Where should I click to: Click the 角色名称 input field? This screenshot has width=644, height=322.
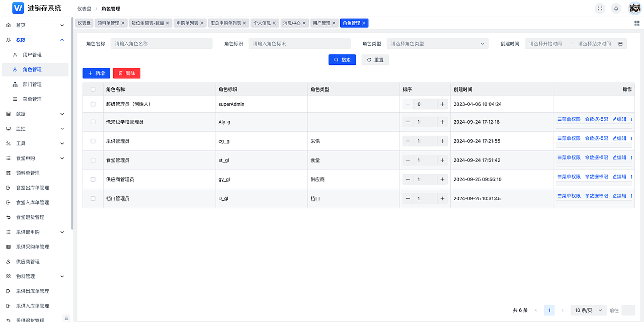[x=162, y=44]
